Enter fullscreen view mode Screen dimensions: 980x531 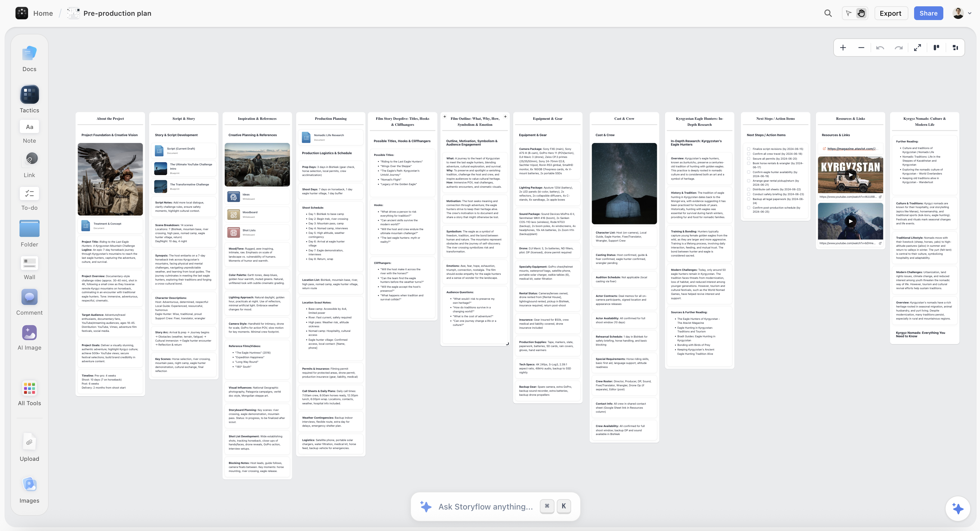pos(918,48)
